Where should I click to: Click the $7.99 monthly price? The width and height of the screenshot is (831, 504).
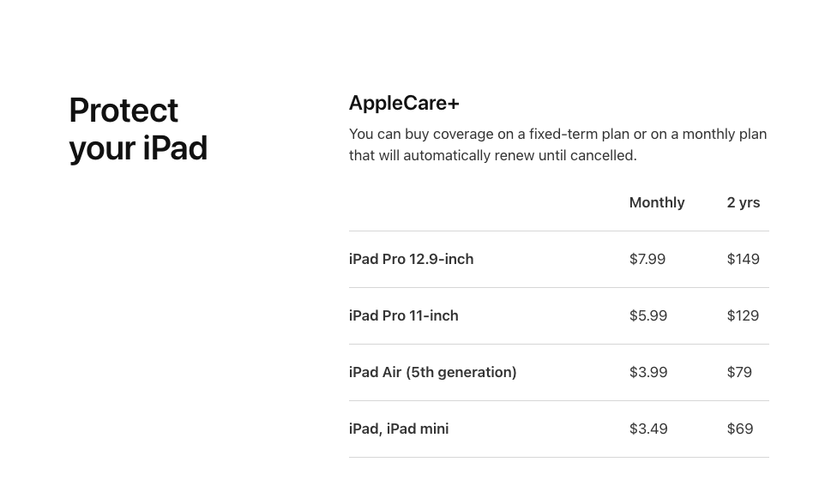click(x=647, y=259)
